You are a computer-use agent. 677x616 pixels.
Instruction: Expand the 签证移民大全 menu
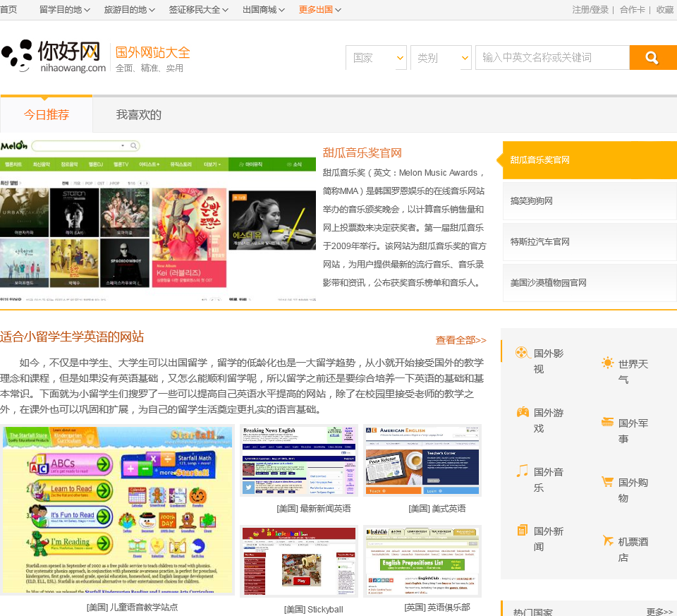(199, 9)
